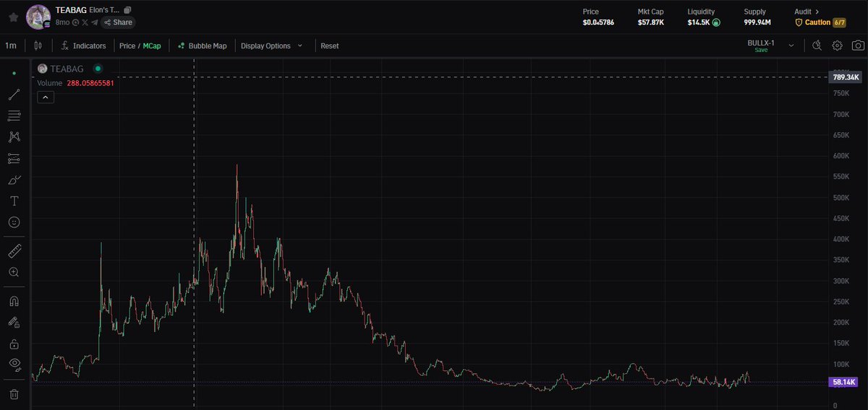Open the Bubble Map

coord(202,46)
